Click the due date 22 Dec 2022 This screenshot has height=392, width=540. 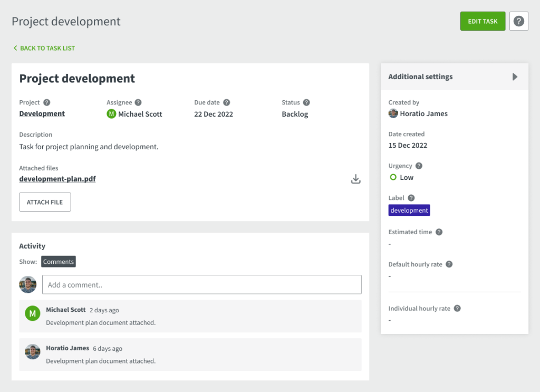pos(214,114)
